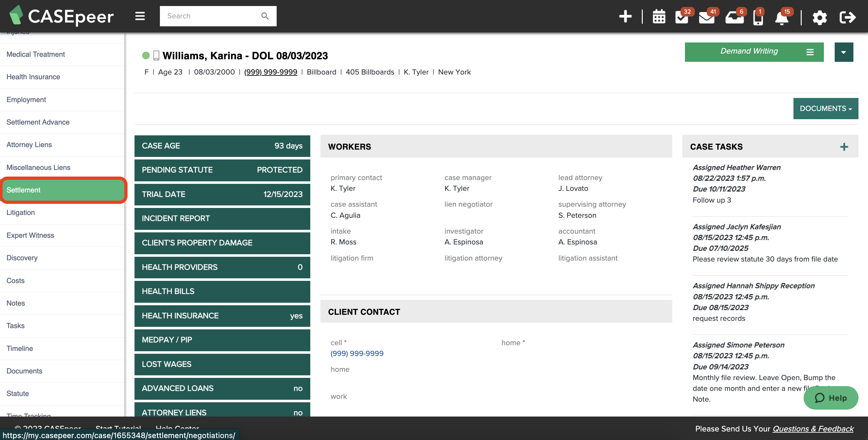The height and width of the screenshot is (440, 868).
Task: Open the phone messages icon with 1 alert
Action: click(758, 17)
